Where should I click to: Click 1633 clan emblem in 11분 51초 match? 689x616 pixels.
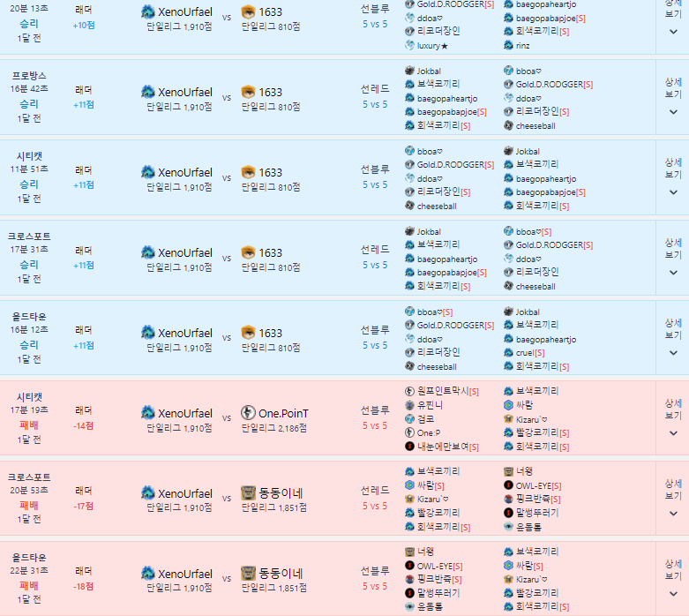coord(249,172)
